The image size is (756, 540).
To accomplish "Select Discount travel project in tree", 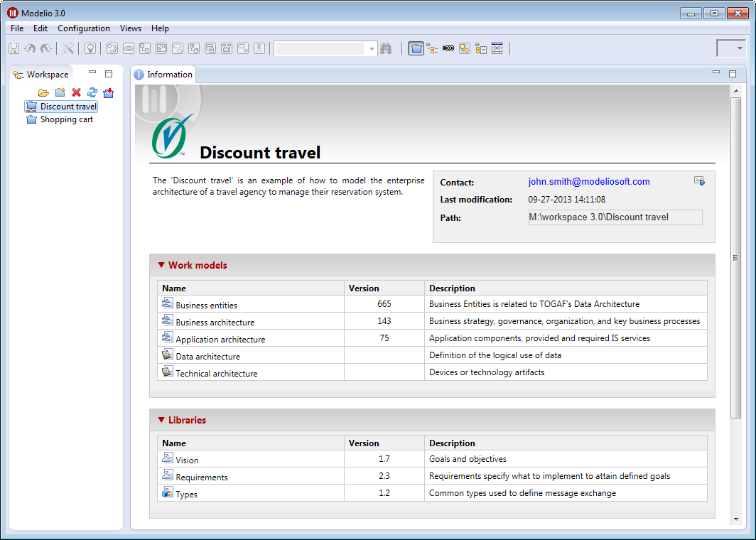I will [x=62, y=107].
